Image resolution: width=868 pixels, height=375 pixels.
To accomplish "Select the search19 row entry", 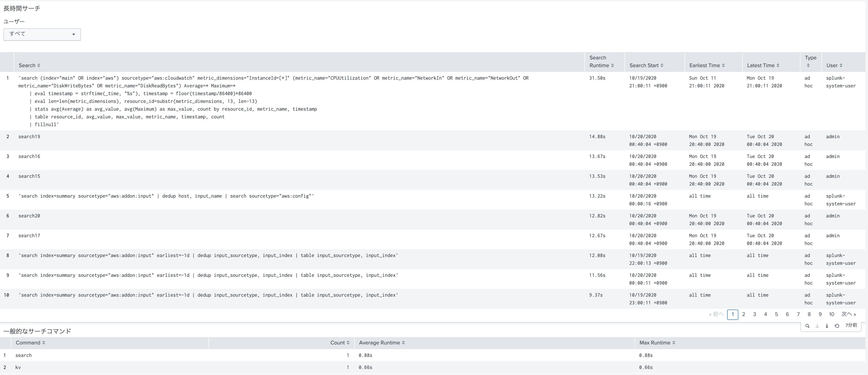I will pos(29,136).
